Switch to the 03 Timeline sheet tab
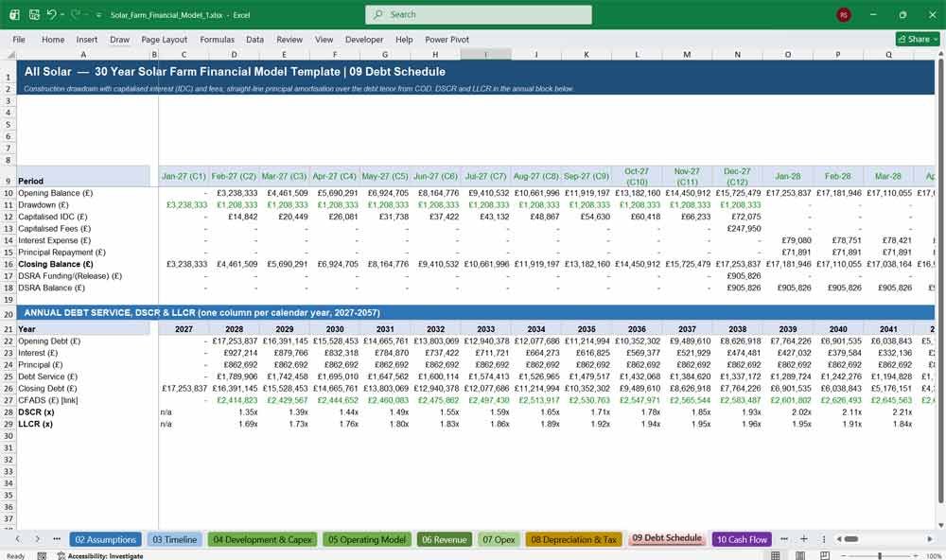Screen dimensions: 946x560 point(174,539)
